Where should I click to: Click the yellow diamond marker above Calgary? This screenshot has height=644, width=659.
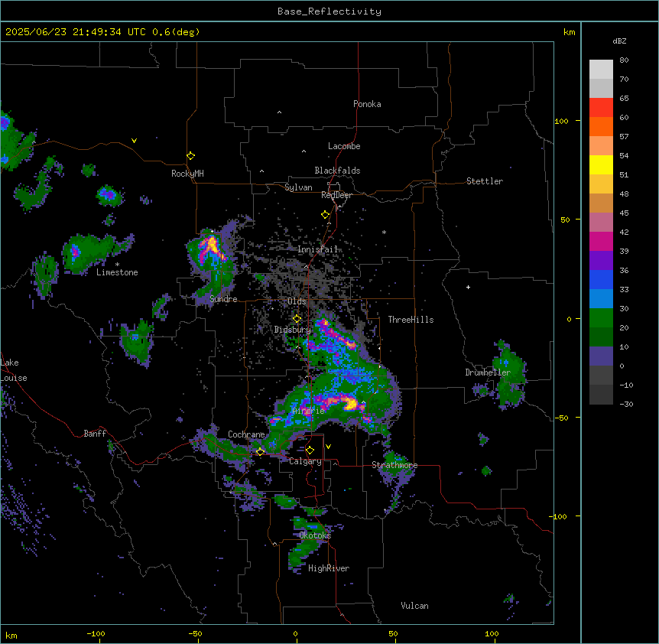tap(310, 450)
